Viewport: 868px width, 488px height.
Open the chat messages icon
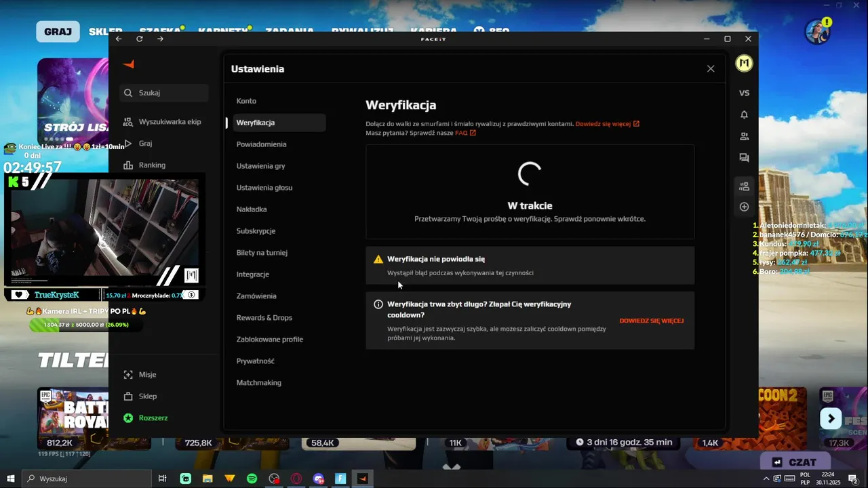744,158
